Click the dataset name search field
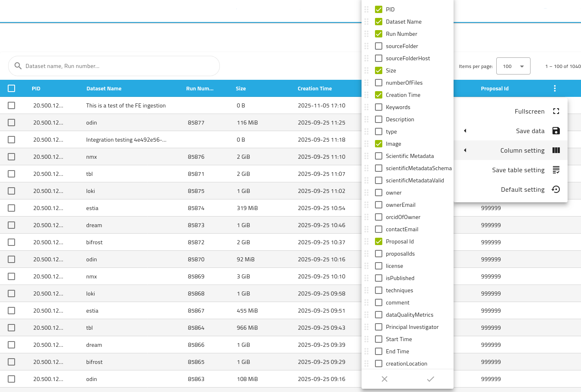Screen dimensions: 581x392 click(x=118, y=66)
